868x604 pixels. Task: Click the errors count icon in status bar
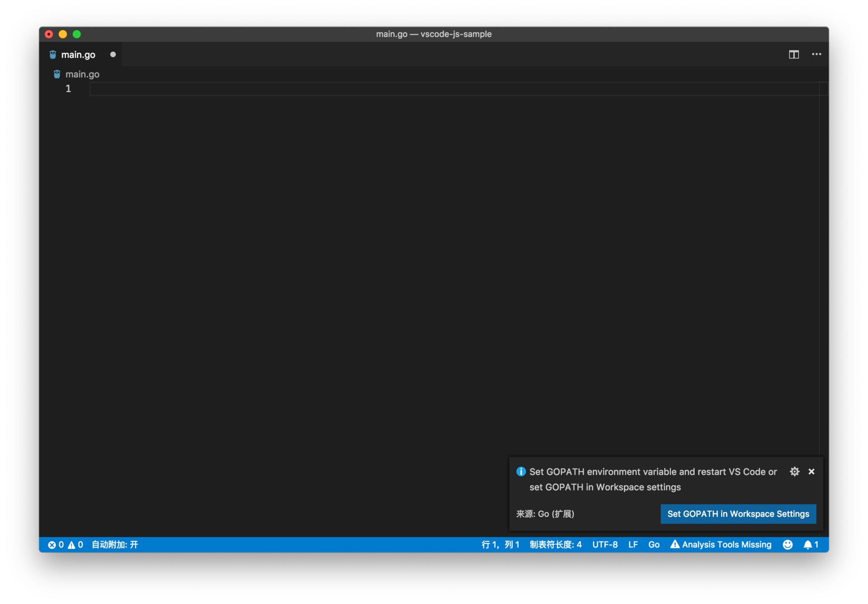55,545
